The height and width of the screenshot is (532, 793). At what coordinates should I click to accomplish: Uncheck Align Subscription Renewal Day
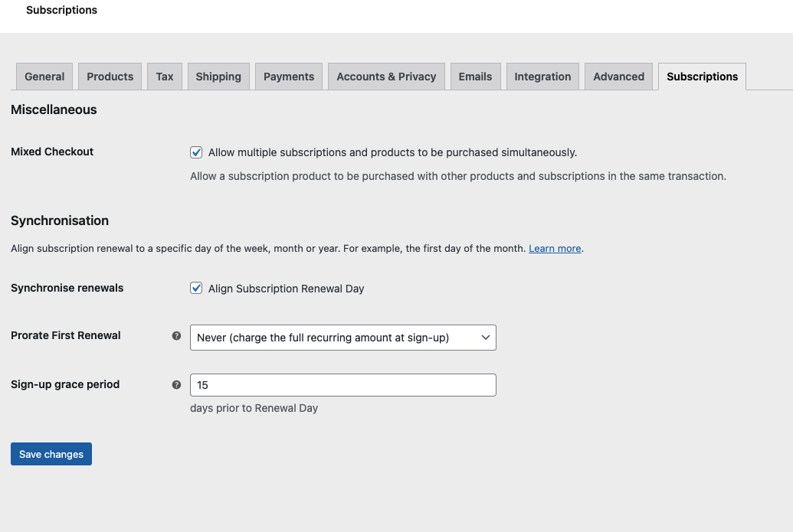pyautogui.click(x=196, y=289)
